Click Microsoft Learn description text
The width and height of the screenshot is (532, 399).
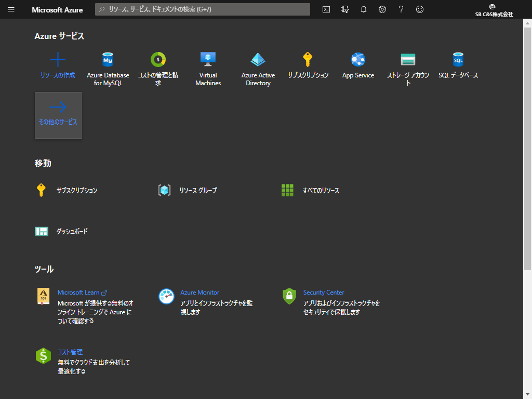[x=96, y=312]
